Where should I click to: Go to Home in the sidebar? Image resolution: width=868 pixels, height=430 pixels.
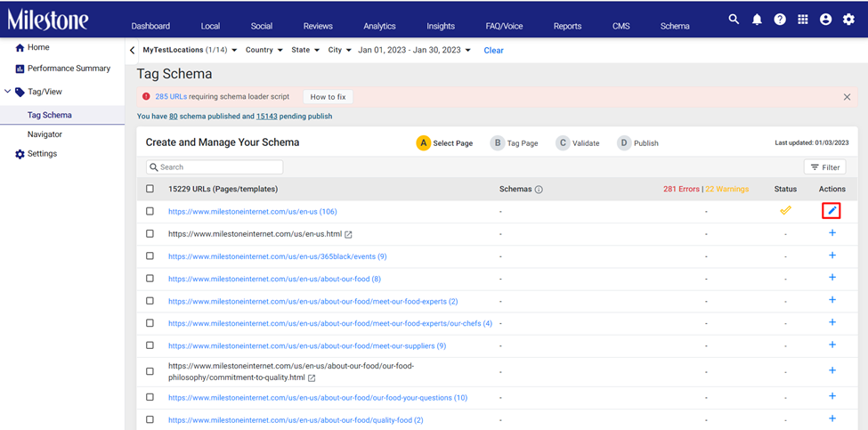tap(32, 47)
